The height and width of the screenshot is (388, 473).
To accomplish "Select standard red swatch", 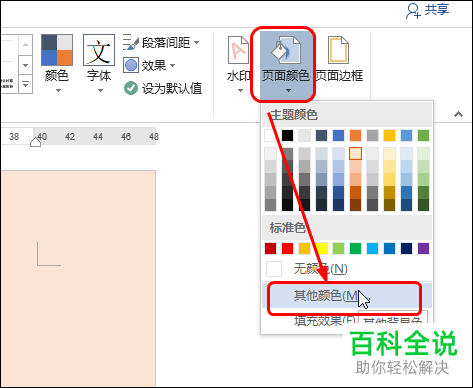I will pyautogui.click(x=287, y=248).
